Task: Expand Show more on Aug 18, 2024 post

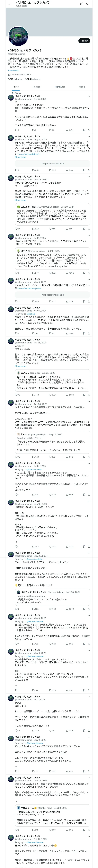Action: click(x=20, y=157)
